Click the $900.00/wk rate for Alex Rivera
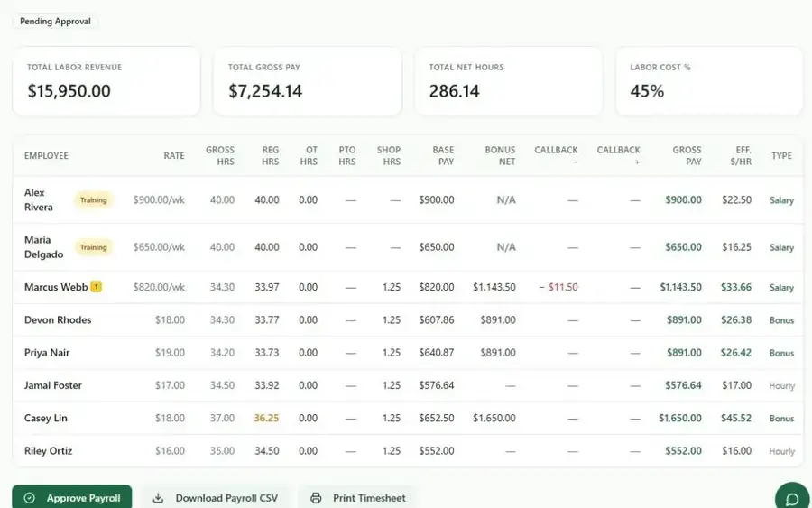 pos(159,200)
